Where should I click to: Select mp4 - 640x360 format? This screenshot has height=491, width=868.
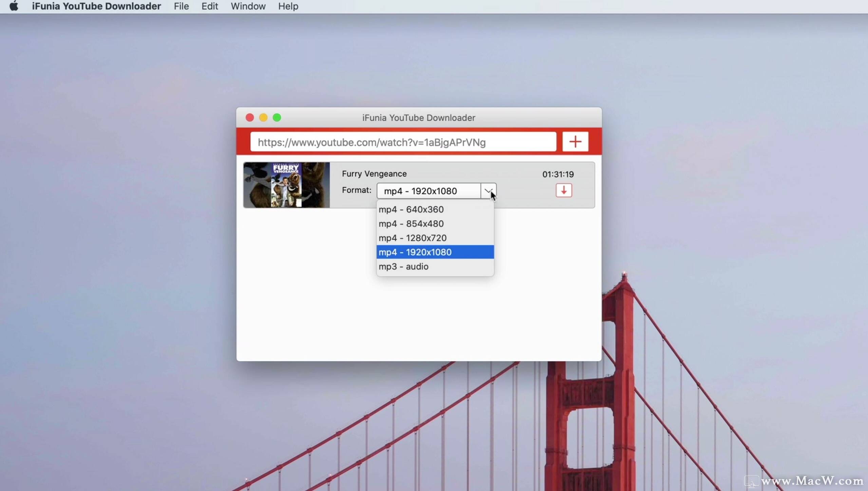click(411, 209)
